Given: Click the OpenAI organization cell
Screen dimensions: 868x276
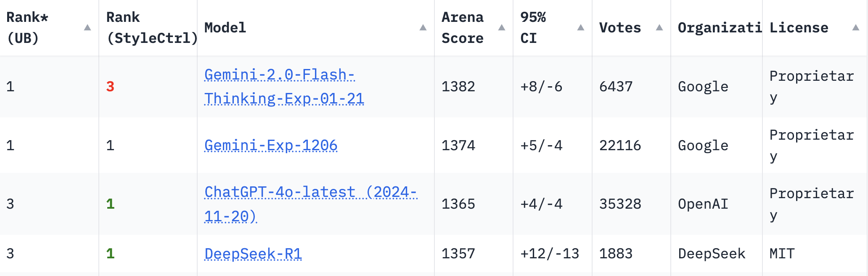Looking at the screenshot, I should pyautogui.click(x=703, y=204).
